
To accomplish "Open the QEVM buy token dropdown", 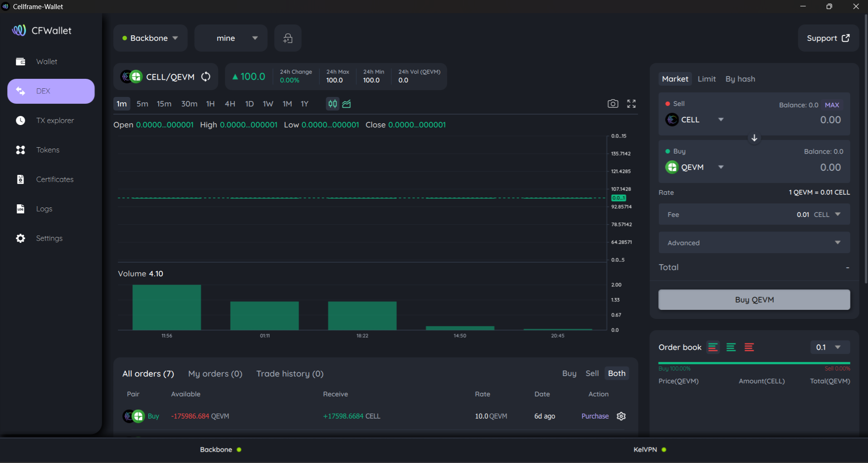I will click(694, 167).
